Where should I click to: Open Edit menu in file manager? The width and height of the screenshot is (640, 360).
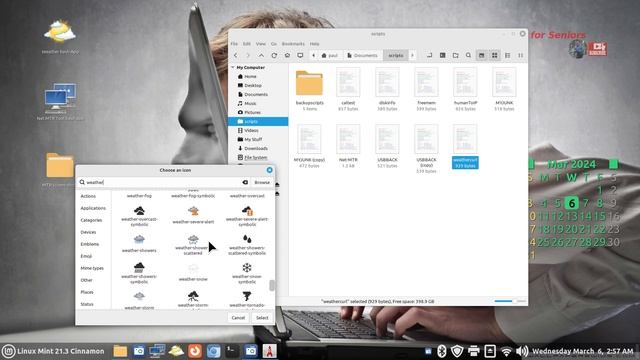(x=247, y=44)
